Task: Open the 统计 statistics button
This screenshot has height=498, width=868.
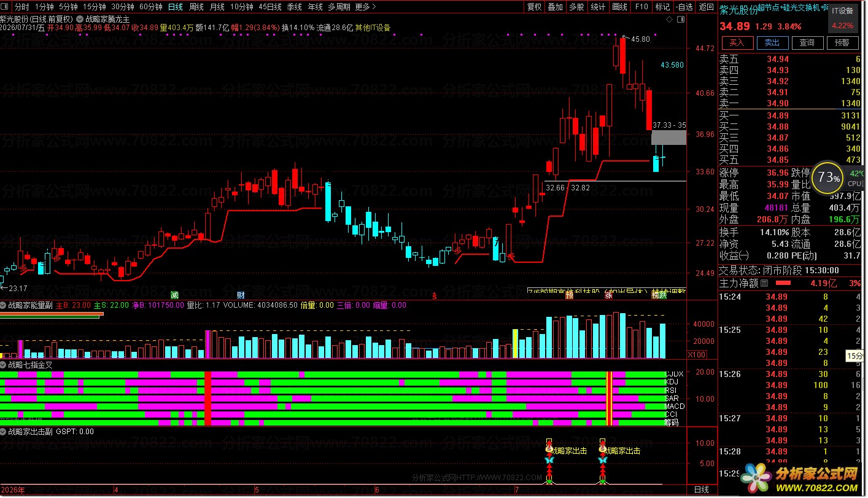Action: click(598, 7)
